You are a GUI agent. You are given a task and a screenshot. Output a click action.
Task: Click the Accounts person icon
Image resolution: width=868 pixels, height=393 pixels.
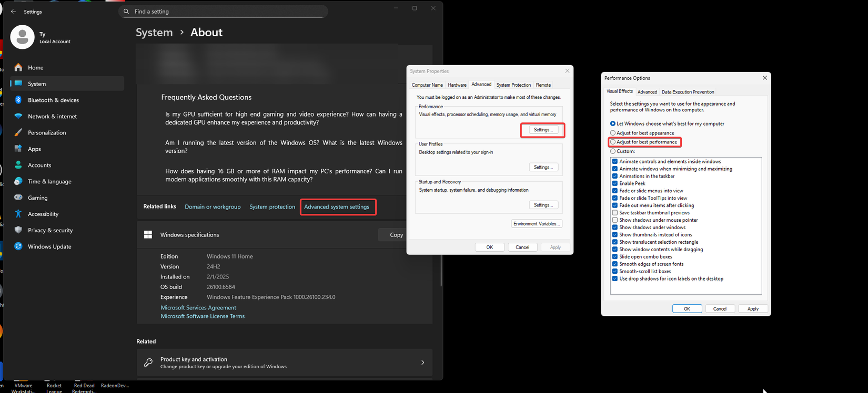(x=18, y=165)
